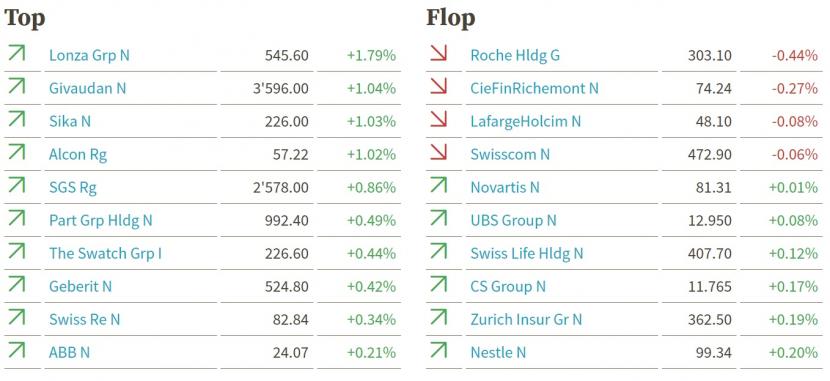Open the Geberit N stock page

(80, 286)
